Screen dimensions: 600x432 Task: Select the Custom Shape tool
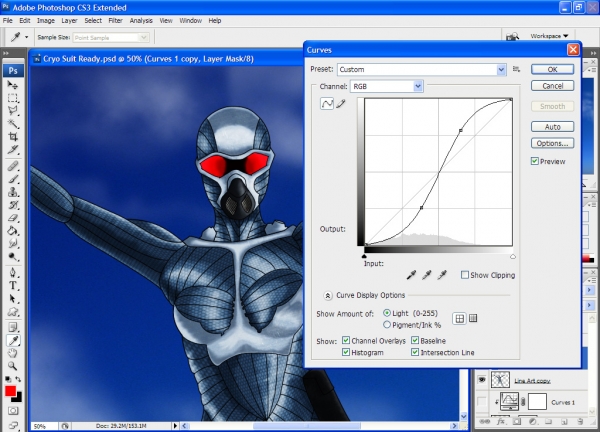tap(13, 311)
